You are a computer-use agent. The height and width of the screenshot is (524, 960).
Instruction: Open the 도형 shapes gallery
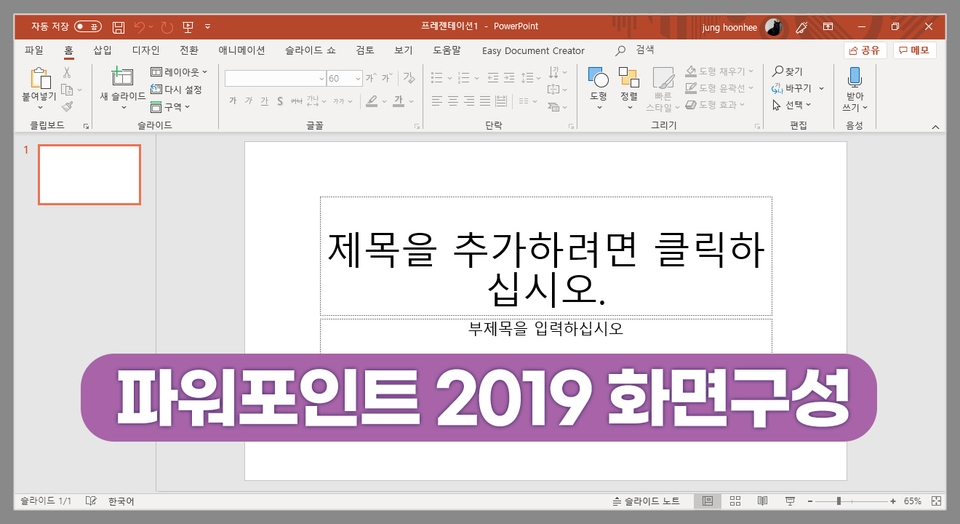598,88
